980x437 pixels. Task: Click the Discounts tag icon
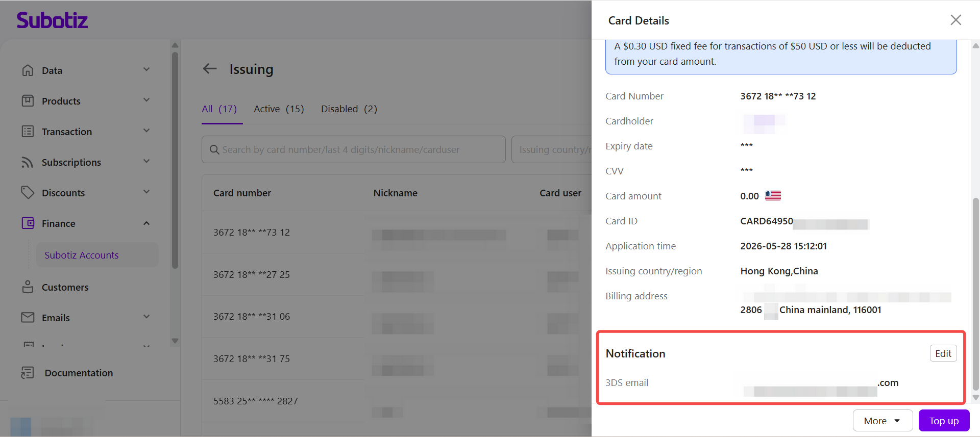point(28,193)
